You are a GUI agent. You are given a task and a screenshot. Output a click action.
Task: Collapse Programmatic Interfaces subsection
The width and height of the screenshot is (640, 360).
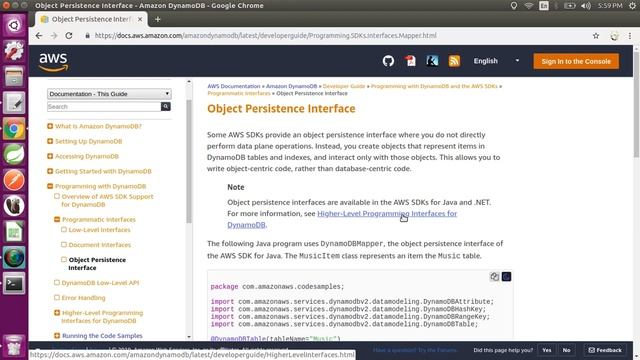click(x=57, y=220)
